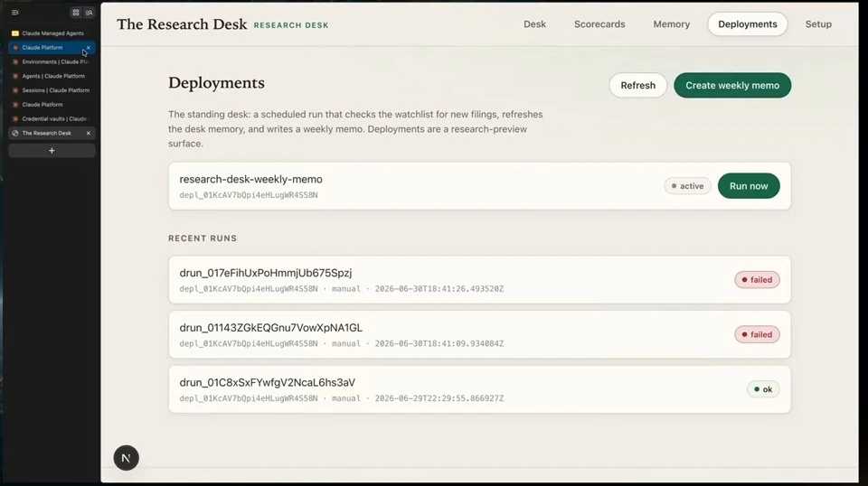
Task: Add a new tab with plus button
Action: coord(52,150)
